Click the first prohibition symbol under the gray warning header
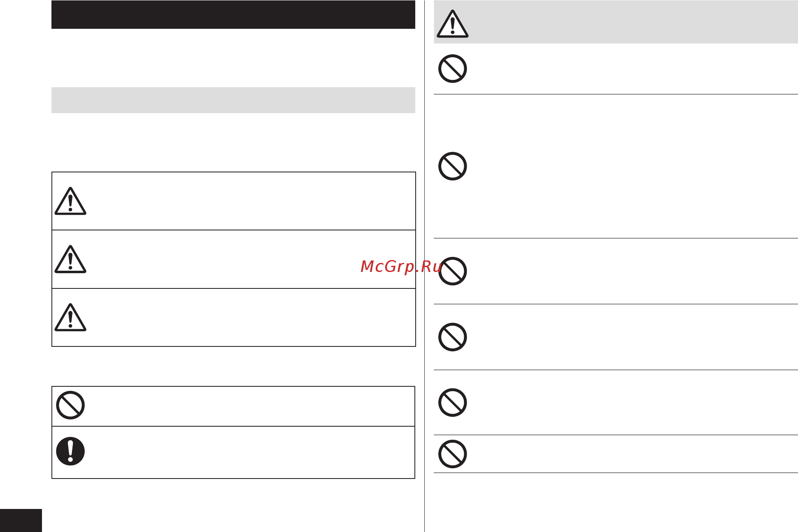Image resolution: width=798 pixels, height=532 pixels. (452, 68)
